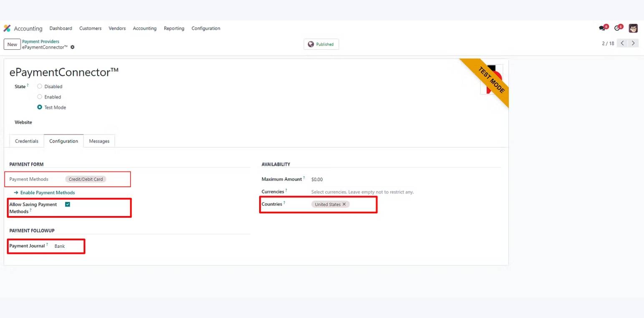644x318 pixels.
Task: Click the Payment Providers breadcrumb link
Action: (x=40, y=41)
